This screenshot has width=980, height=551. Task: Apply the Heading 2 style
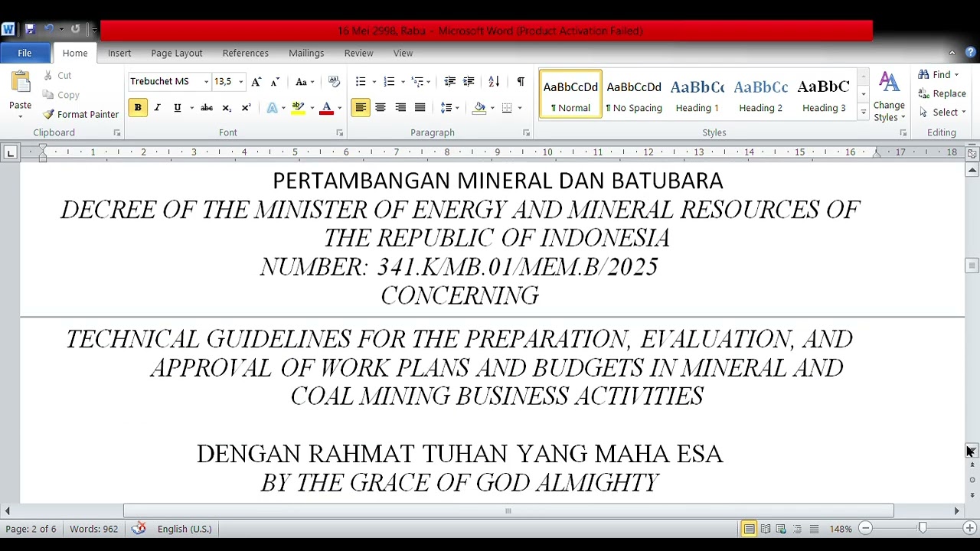761,95
